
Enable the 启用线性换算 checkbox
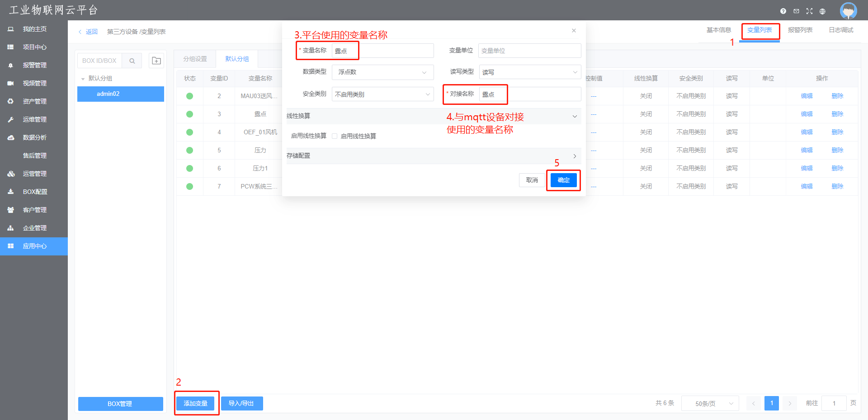click(x=335, y=136)
